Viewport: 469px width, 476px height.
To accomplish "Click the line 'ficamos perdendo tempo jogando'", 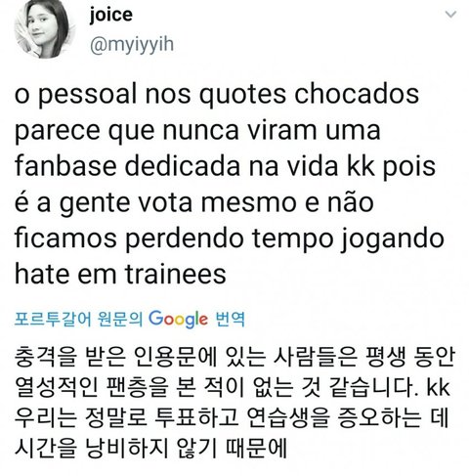I will click(230, 239).
